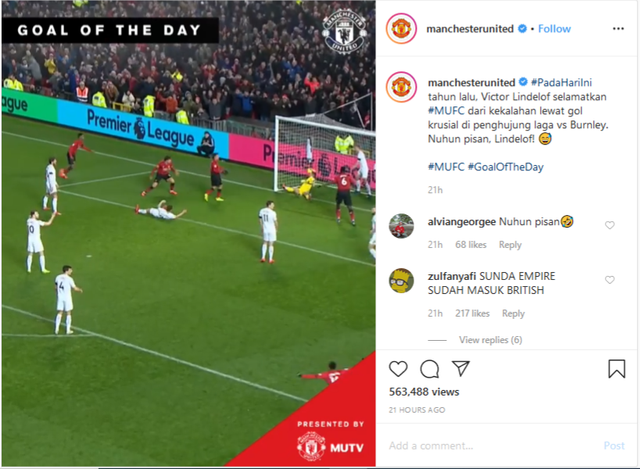Submit the comment with the Post button
Image resolution: width=640 pixels, height=469 pixels.
[614, 445]
